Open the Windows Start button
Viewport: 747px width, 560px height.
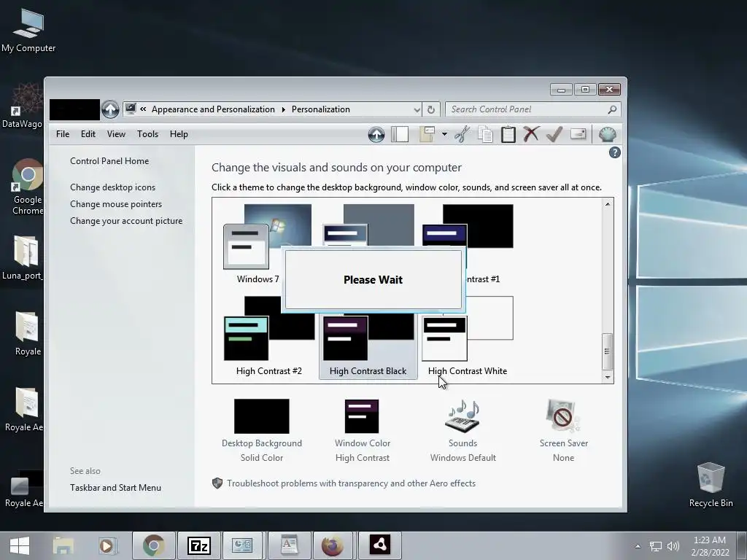tap(20, 545)
